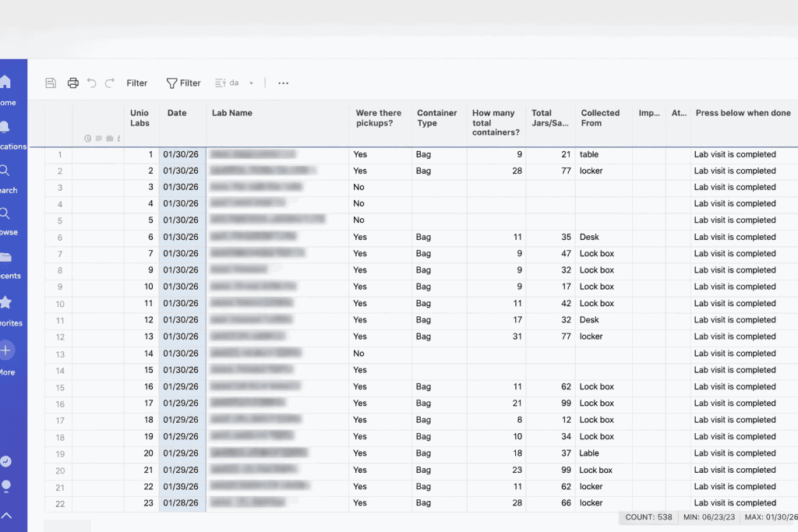
Task: Select row number 8
Action: point(59,270)
